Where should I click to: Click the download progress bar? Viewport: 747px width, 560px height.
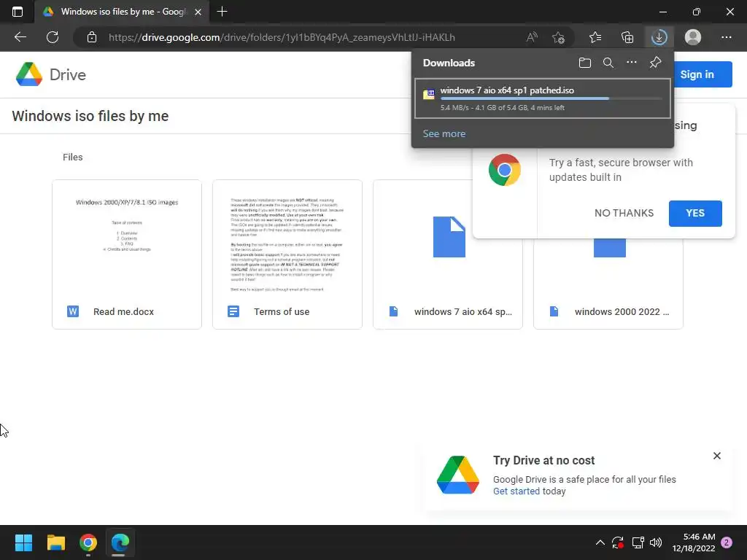[551, 98]
